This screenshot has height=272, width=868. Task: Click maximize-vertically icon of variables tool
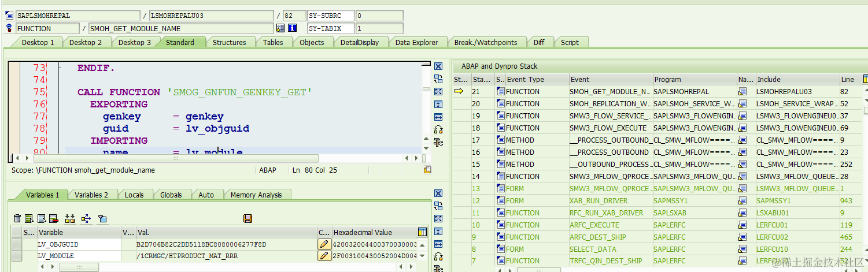point(438,231)
